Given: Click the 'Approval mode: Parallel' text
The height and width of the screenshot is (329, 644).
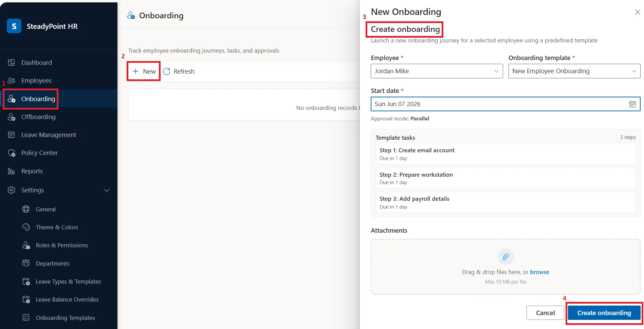Looking at the screenshot, I should click(x=400, y=119).
